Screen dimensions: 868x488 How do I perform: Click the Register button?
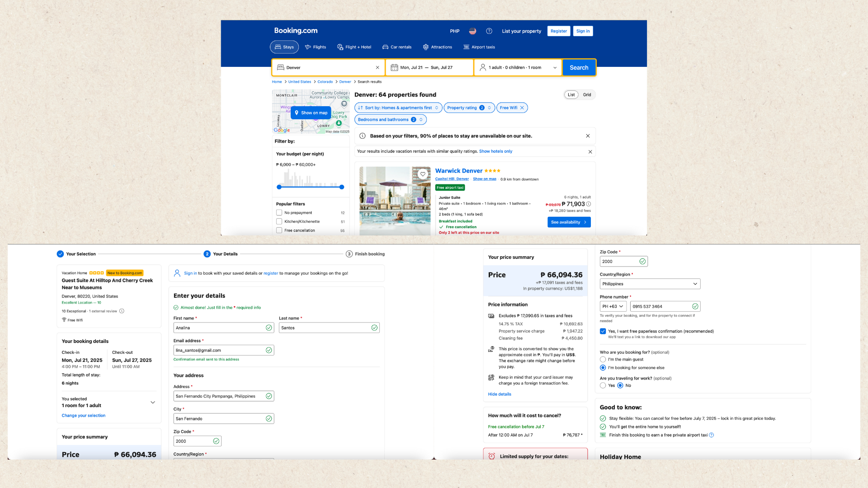559,31
